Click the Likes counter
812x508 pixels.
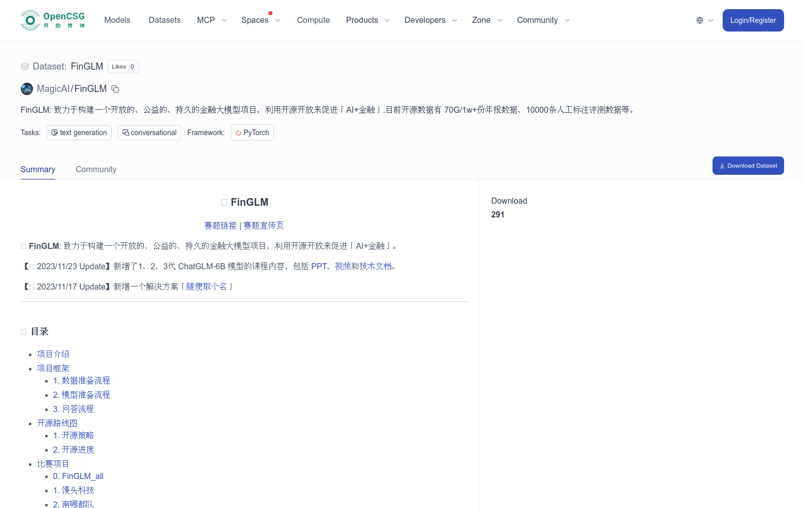(123, 66)
